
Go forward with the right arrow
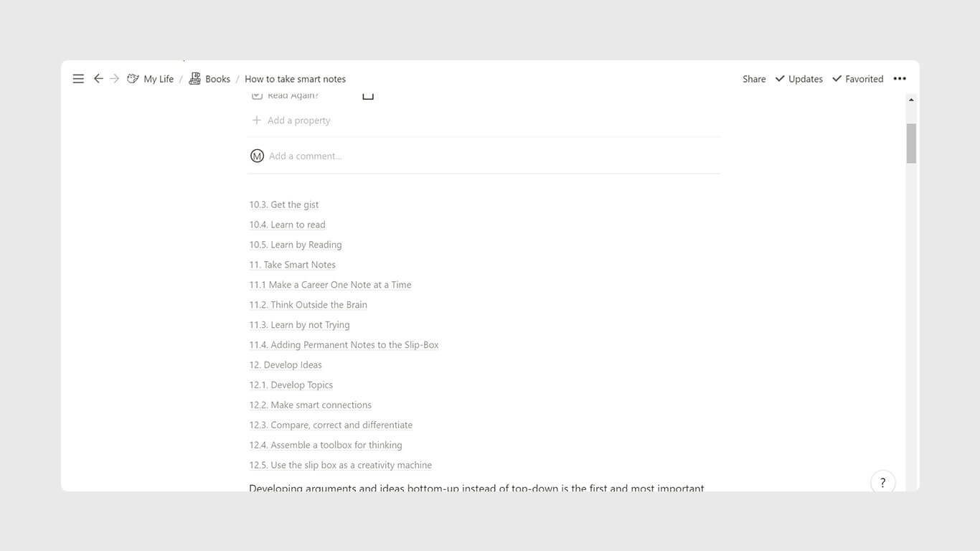114,79
